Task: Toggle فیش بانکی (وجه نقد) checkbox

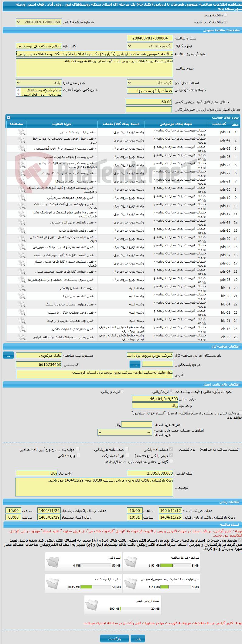Action: coord(171,455)
